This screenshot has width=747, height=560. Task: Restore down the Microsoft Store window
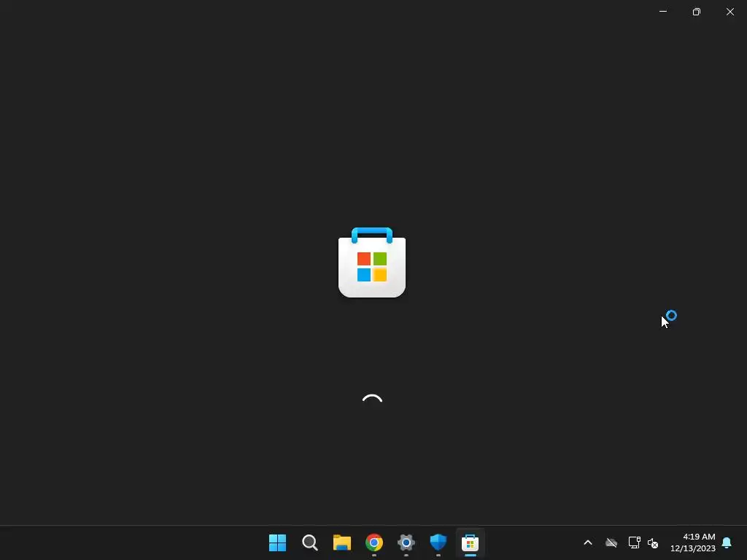tap(697, 12)
